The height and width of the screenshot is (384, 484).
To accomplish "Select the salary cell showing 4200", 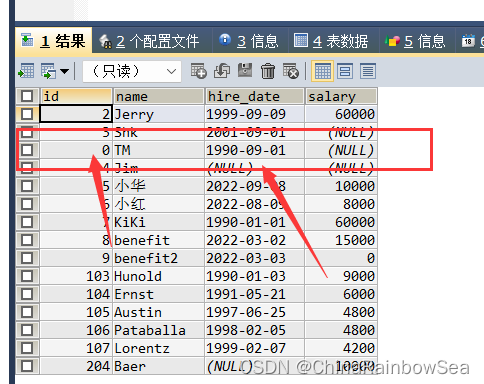I will coord(341,348).
